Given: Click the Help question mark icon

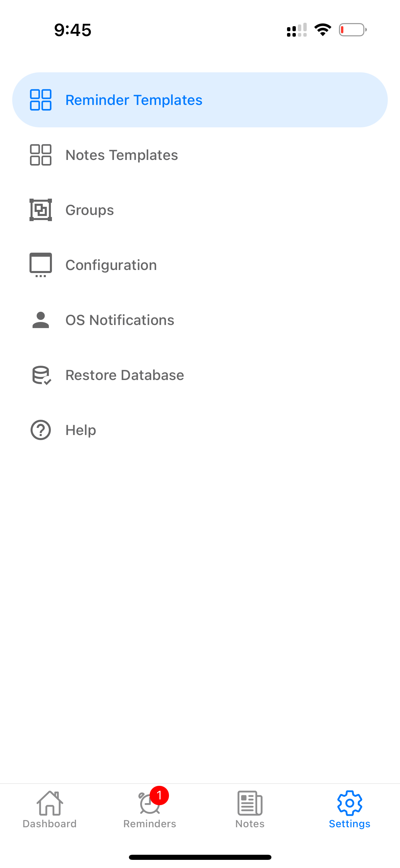Looking at the screenshot, I should pos(41,430).
